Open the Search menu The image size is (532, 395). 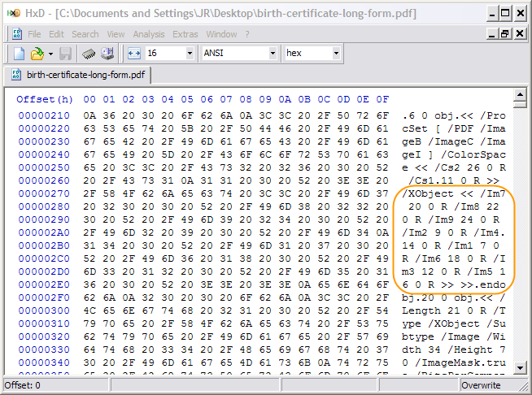pos(85,34)
